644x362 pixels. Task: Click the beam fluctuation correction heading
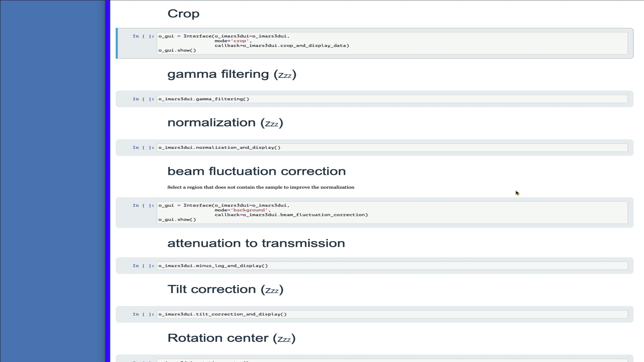257,171
